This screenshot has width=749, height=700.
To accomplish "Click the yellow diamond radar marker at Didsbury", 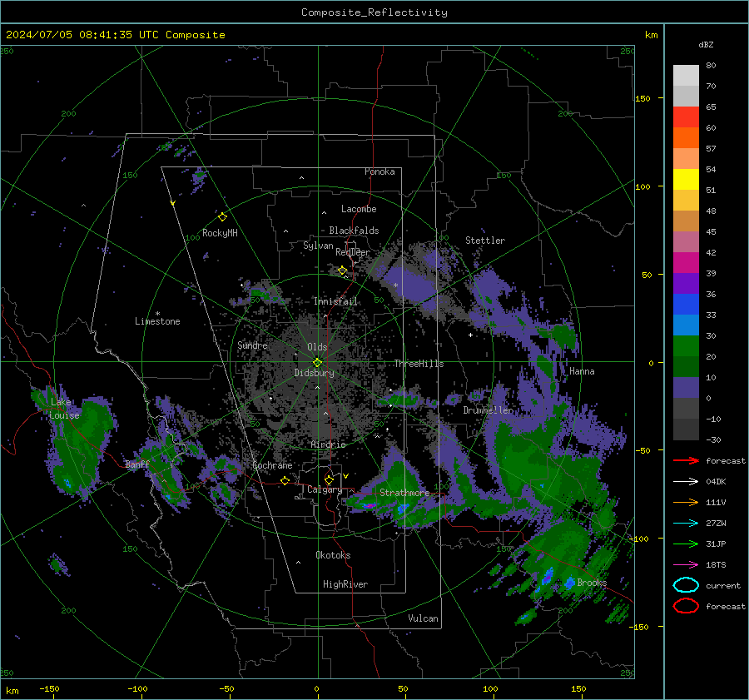I will click(x=317, y=363).
